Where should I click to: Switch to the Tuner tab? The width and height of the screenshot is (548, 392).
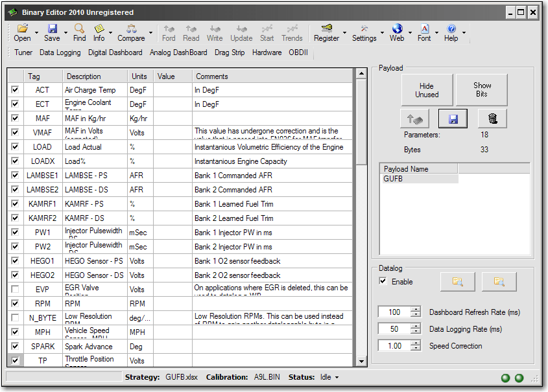click(x=23, y=52)
